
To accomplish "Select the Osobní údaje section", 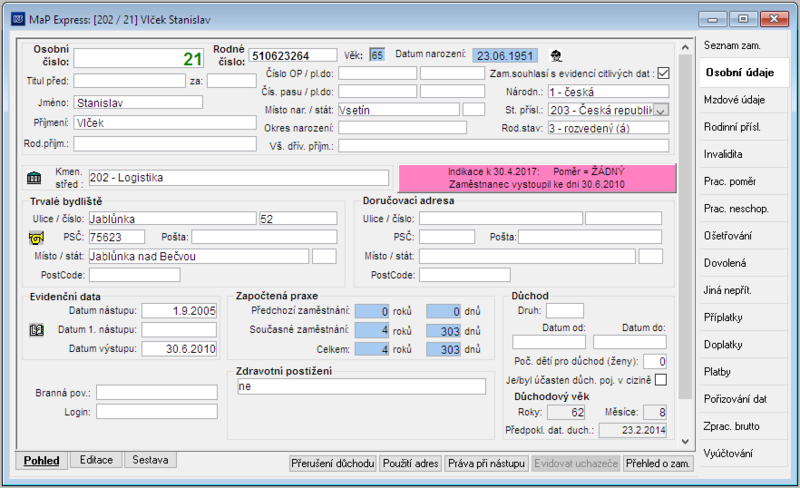I will pyautogui.click(x=742, y=72).
